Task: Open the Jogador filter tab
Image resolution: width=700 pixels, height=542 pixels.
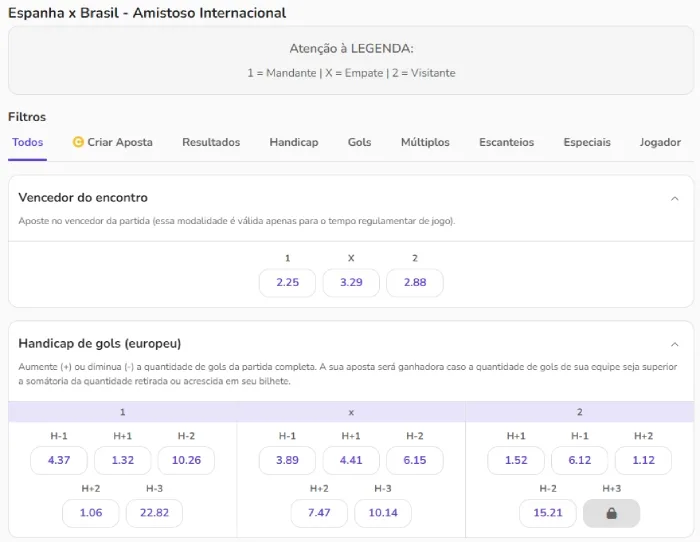Action: [x=660, y=142]
